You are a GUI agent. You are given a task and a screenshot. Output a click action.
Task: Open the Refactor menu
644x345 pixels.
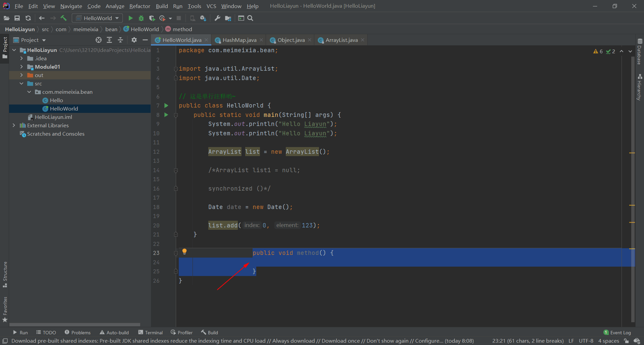[140, 6]
